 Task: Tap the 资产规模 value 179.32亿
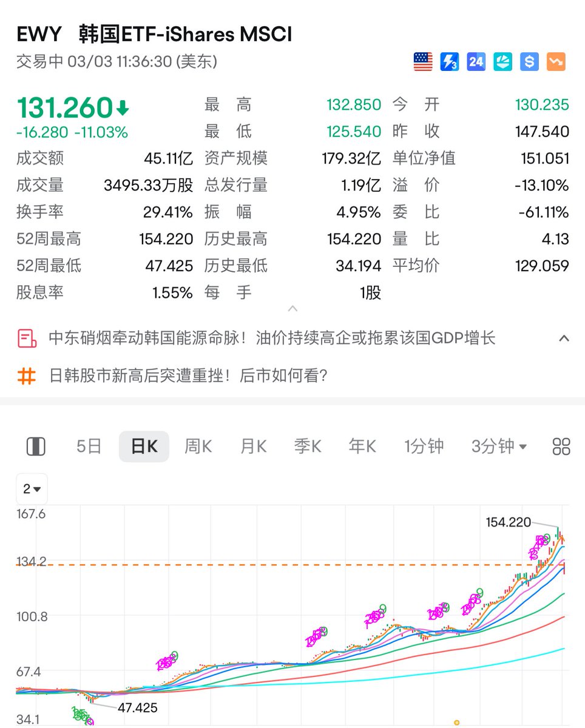pos(351,158)
